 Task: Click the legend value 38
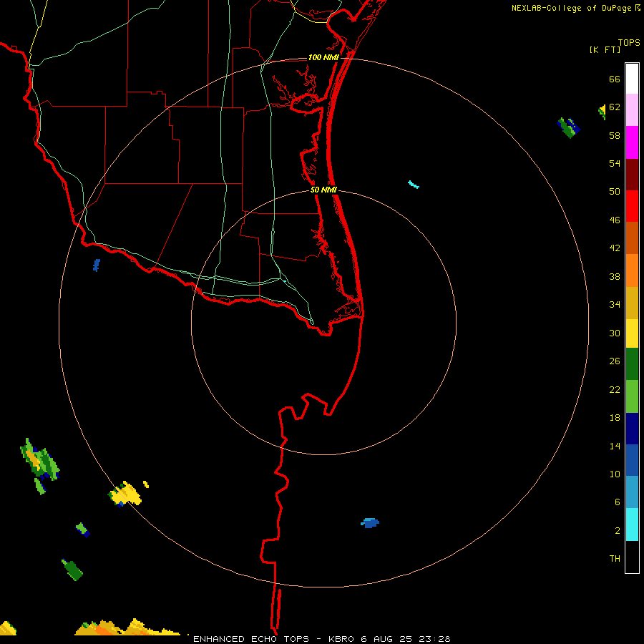(615, 277)
